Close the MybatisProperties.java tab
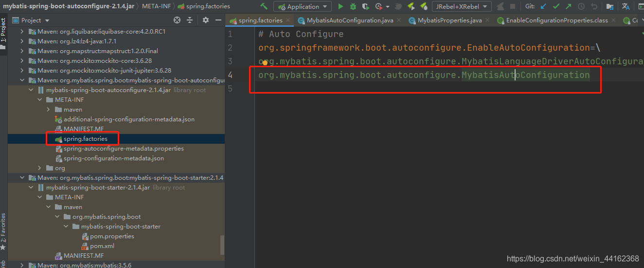 [487, 20]
